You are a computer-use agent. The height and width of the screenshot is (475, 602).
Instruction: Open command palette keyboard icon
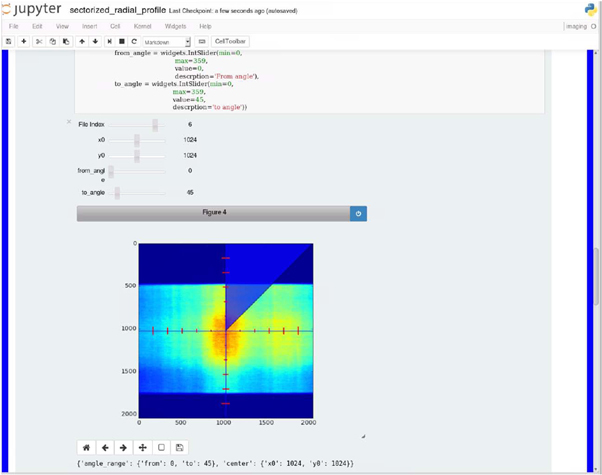pos(202,41)
